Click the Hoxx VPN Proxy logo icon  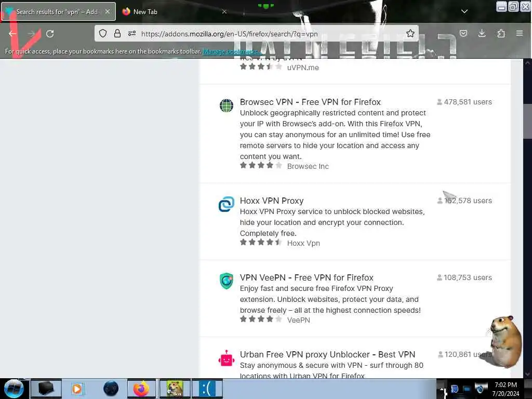click(227, 204)
